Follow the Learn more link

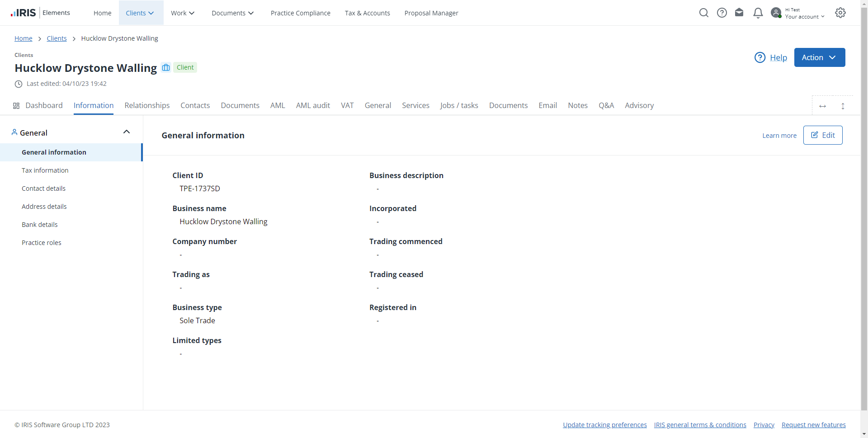[779, 136]
